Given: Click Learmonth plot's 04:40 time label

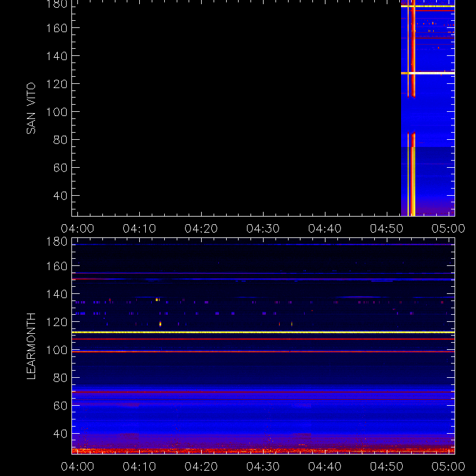Looking at the screenshot, I should point(325,466).
